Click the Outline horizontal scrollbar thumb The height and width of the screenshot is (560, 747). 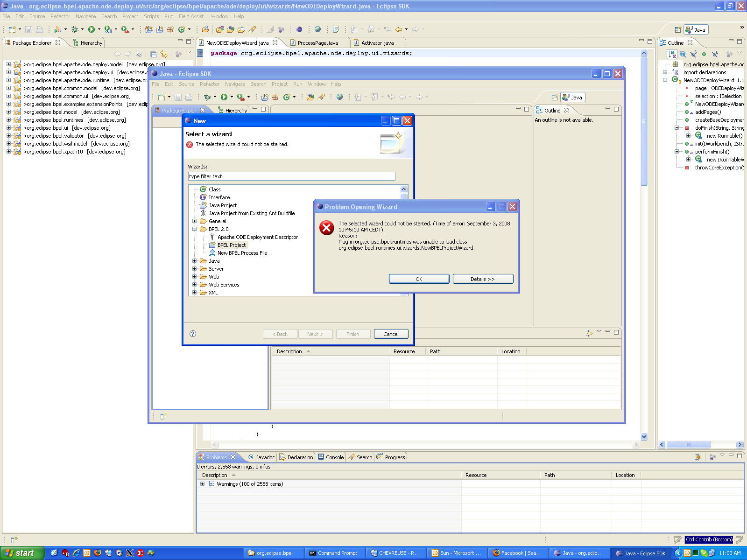click(x=688, y=445)
